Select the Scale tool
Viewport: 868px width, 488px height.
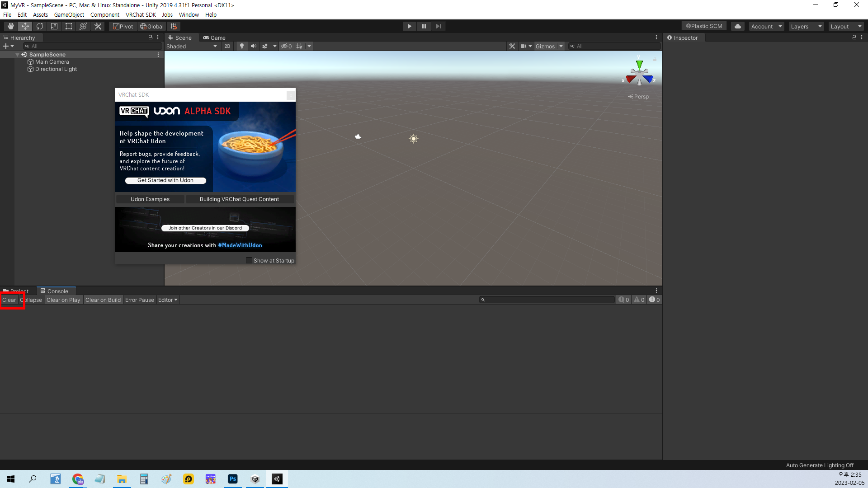tap(54, 26)
